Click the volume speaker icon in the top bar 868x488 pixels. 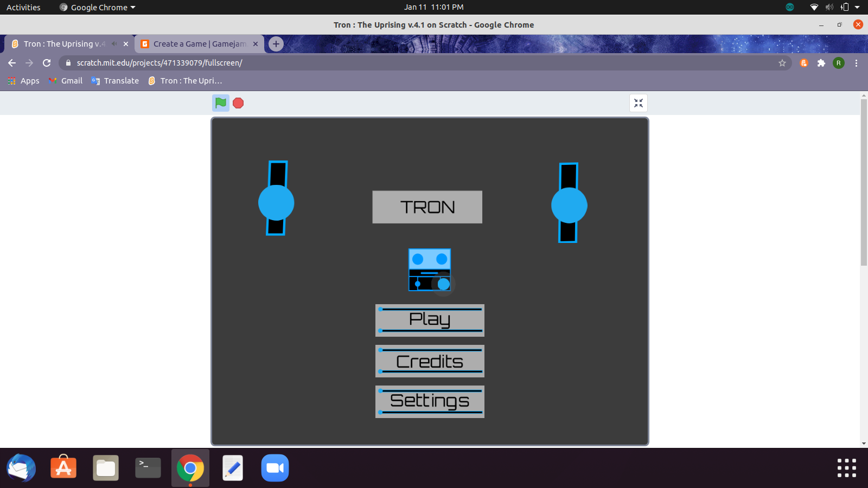[x=829, y=7]
